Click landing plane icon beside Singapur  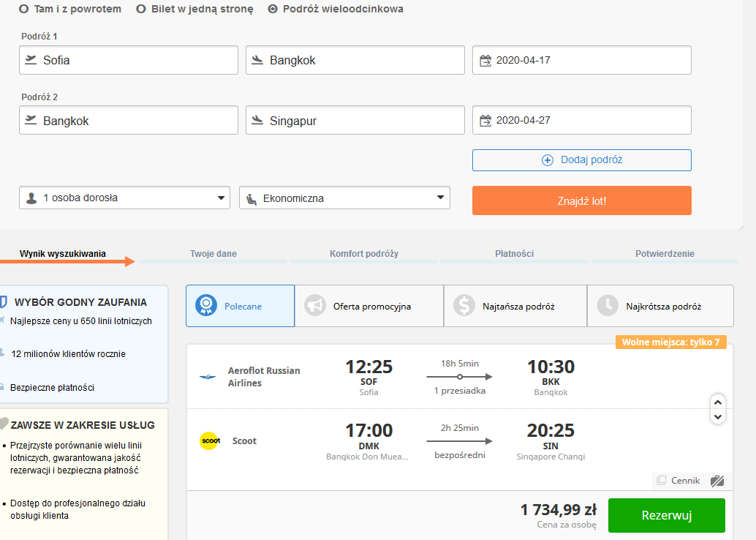point(257,120)
